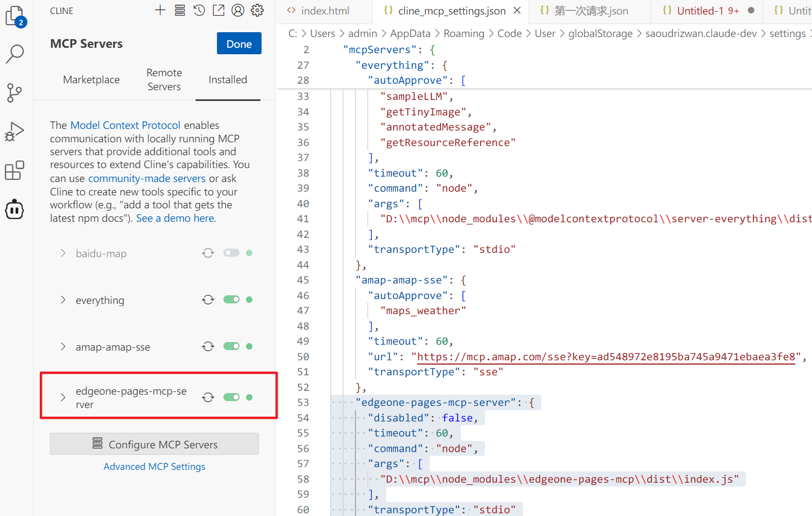
Task: Restart the everything server
Action: [208, 300]
